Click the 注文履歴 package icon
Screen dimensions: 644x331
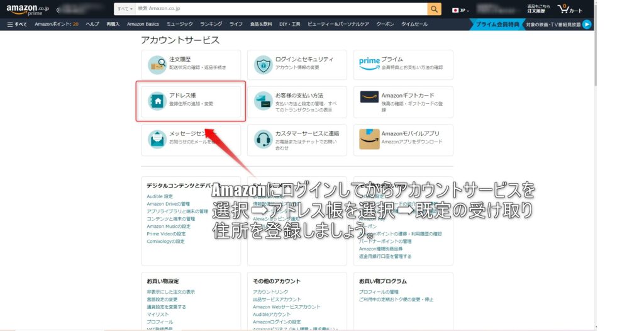coord(157,64)
